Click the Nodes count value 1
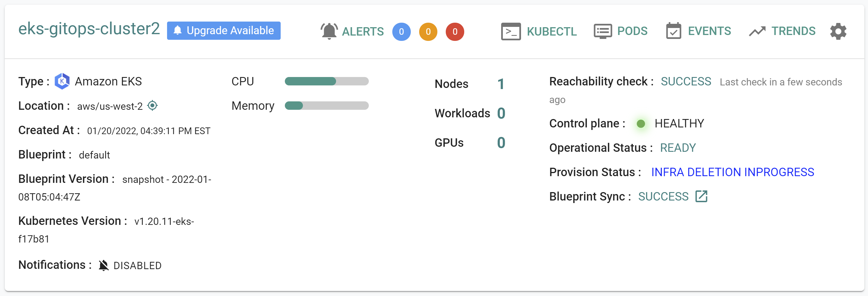 tap(501, 84)
